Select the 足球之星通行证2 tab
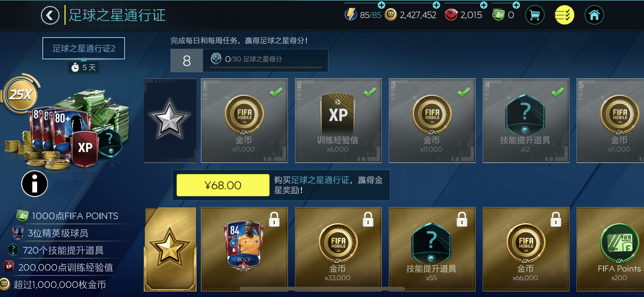The height and width of the screenshot is (297, 644). (84, 48)
